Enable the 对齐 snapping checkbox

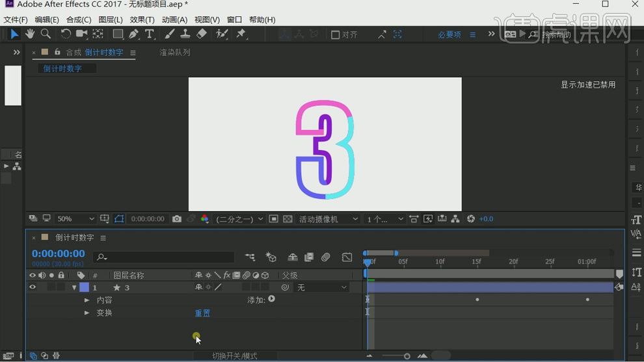point(336,34)
